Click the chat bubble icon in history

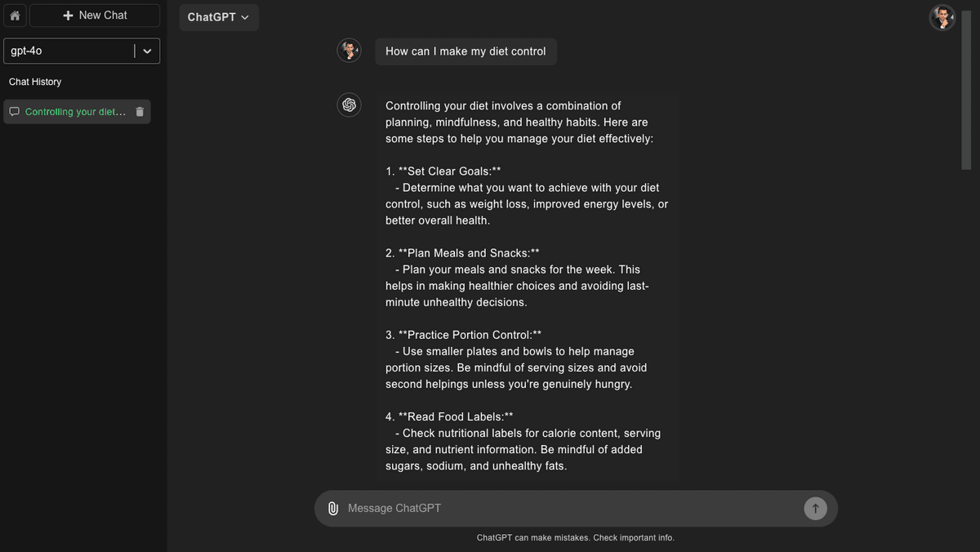click(14, 112)
